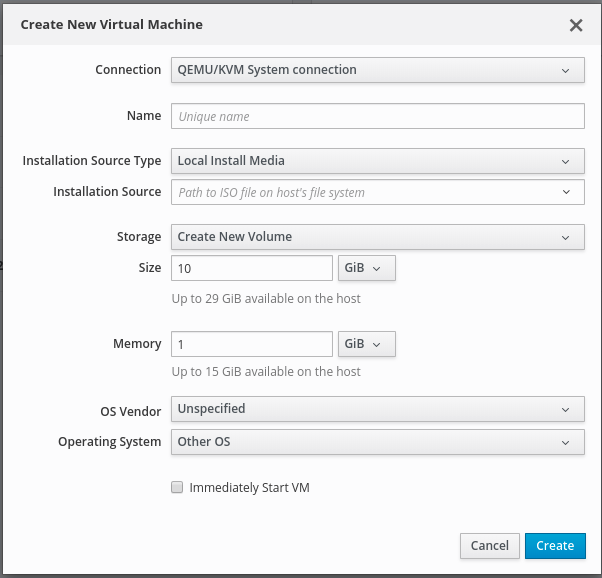
Task: Click the dialog title Create New Virtual Machine
Action: 112,25
